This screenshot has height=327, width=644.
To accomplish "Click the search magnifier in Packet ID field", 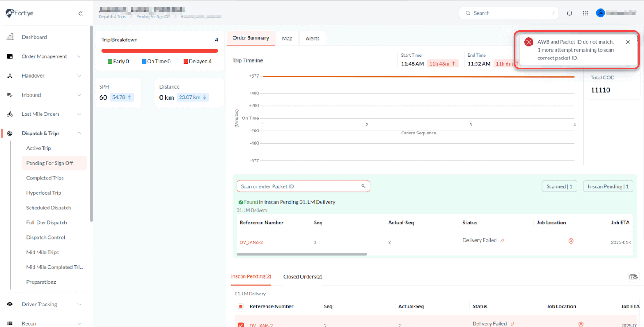I will (363, 186).
